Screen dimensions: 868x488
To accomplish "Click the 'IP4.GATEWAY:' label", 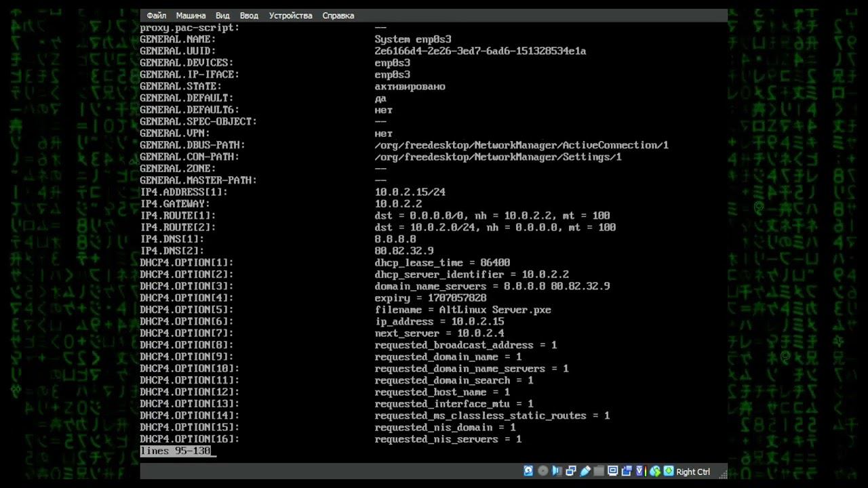I will 175,204.
